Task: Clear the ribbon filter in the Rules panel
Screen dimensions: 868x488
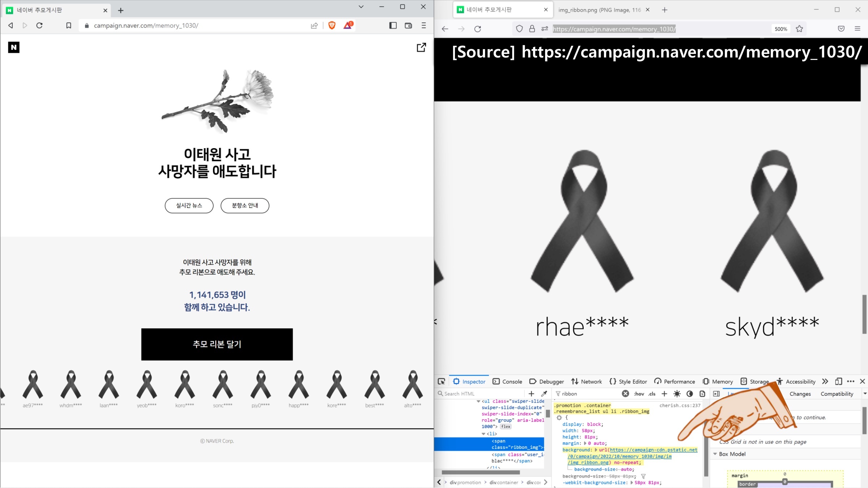Action: tap(625, 394)
